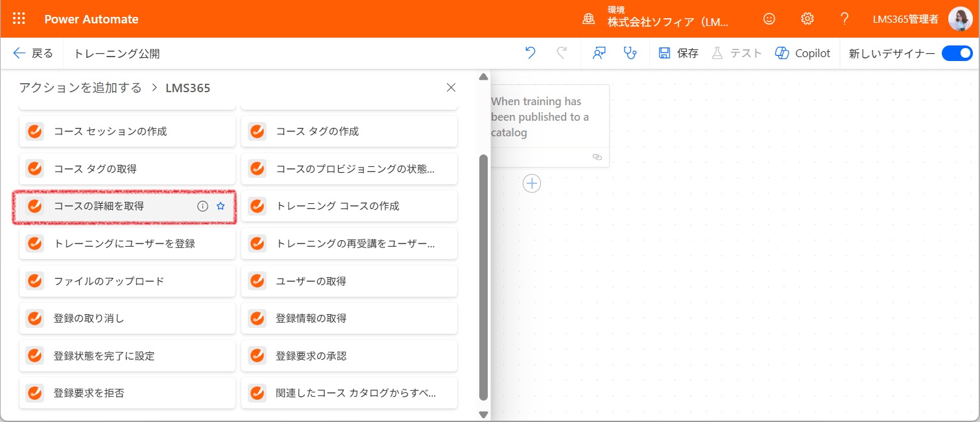
Task: Click the トレーニング公開 flow name field
Action: click(x=117, y=54)
